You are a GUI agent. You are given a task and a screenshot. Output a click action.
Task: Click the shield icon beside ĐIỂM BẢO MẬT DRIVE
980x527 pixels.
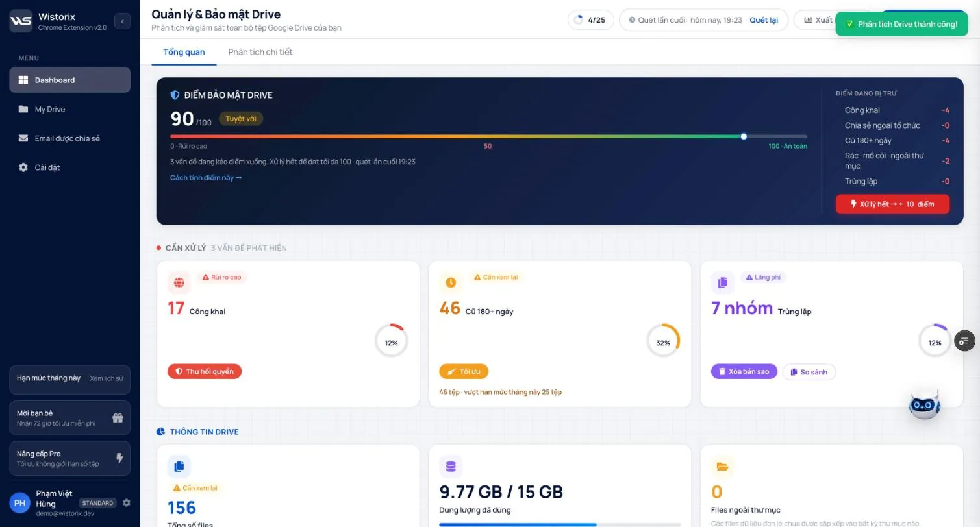click(x=175, y=95)
